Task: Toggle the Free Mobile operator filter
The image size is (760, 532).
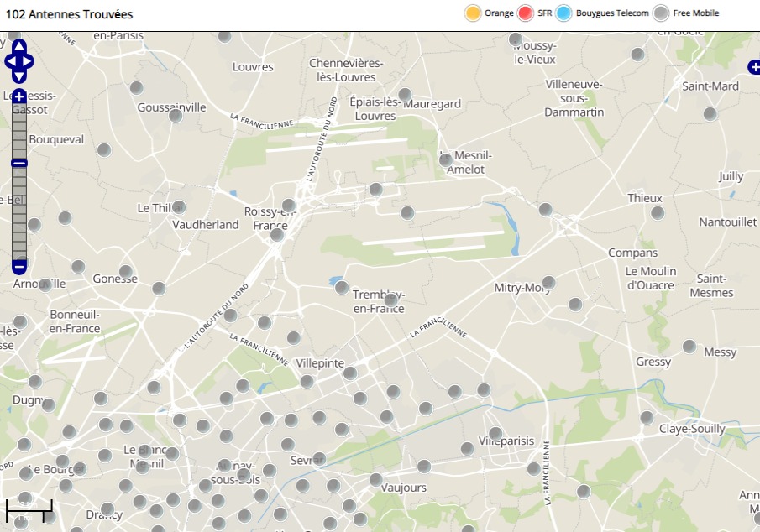Action: coord(662,13)
